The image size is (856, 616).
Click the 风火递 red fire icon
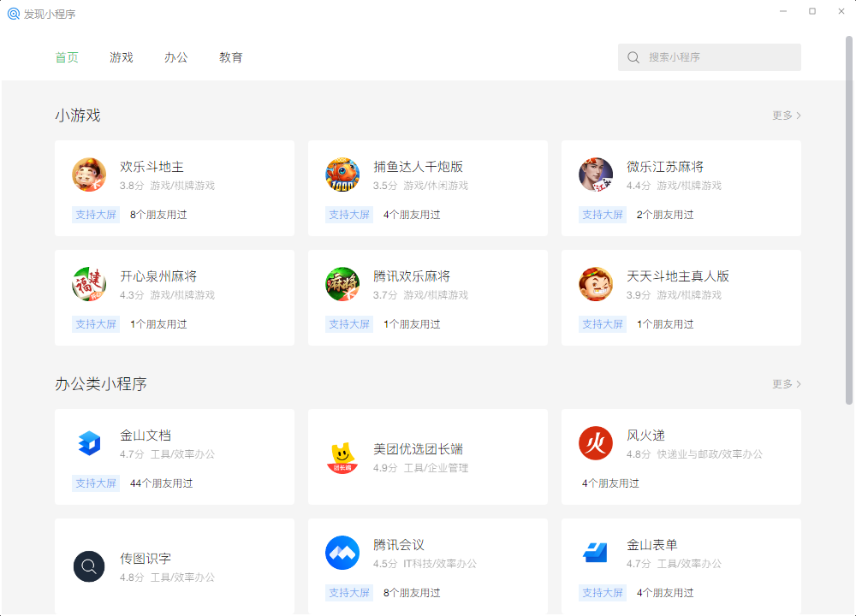[x=596, y=443]
